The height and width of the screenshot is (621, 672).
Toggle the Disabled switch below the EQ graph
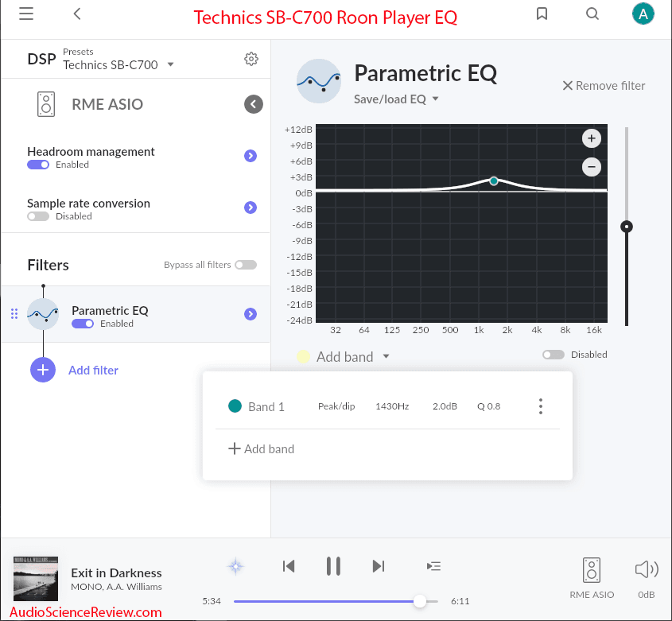point(554,355)
